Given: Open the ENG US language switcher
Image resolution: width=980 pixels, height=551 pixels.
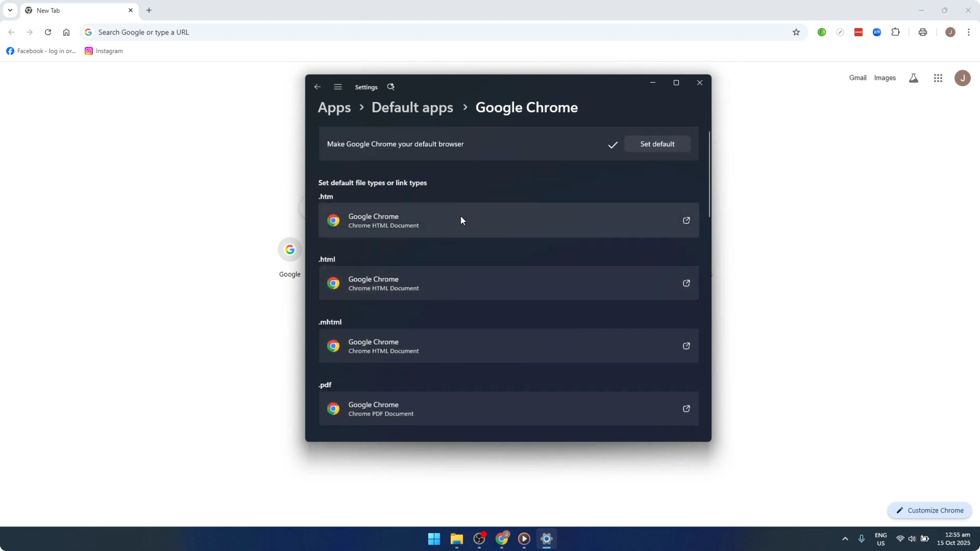Looking at the screenshot, I should (x=881, y=539).
